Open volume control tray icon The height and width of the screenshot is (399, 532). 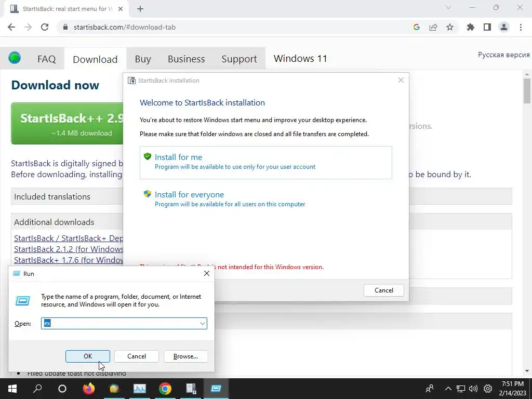coord(473,389)
